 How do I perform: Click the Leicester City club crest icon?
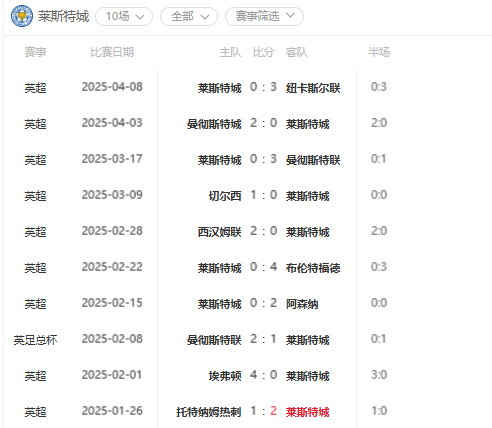(22, 16)
